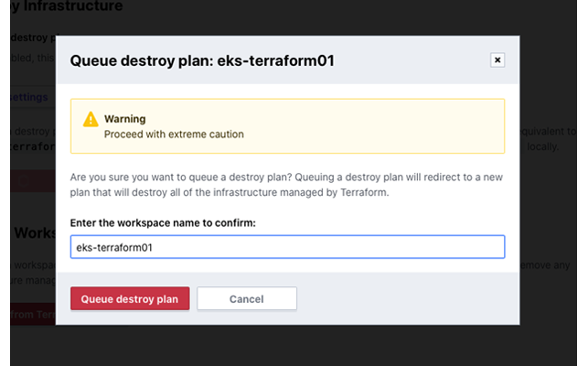Cancel the destroy plan confirmation
This screenshot has width=588, height=366.
pyautogui.click(x=246, y=299)
